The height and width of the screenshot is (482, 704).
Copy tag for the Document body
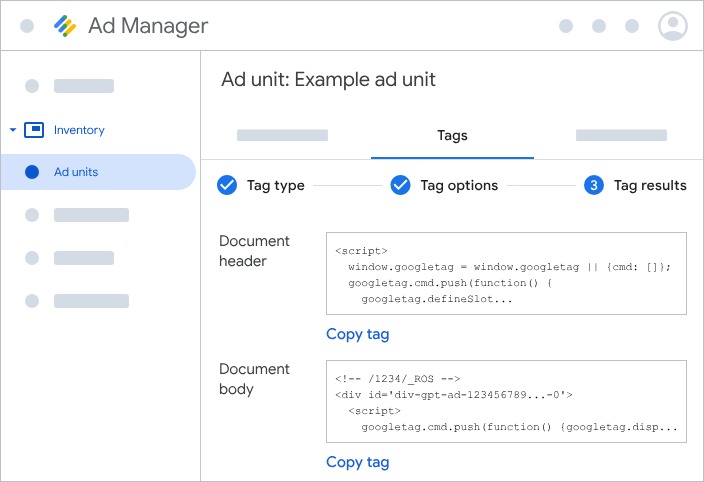click(357, 462)
